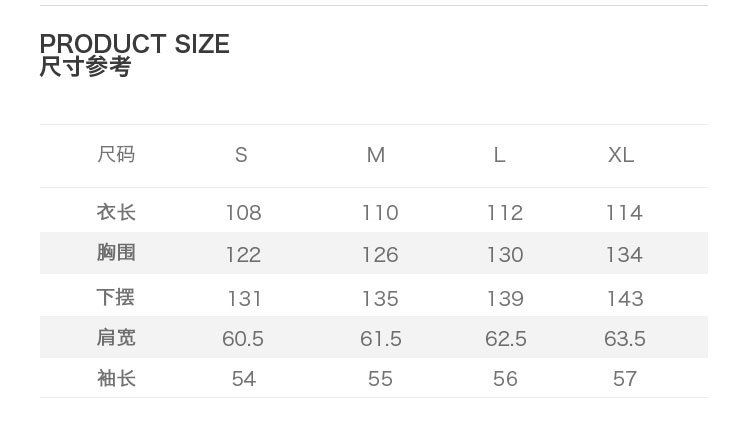Click the 139 hem value for L
The image size is (750, 437).
pos(505,299)
